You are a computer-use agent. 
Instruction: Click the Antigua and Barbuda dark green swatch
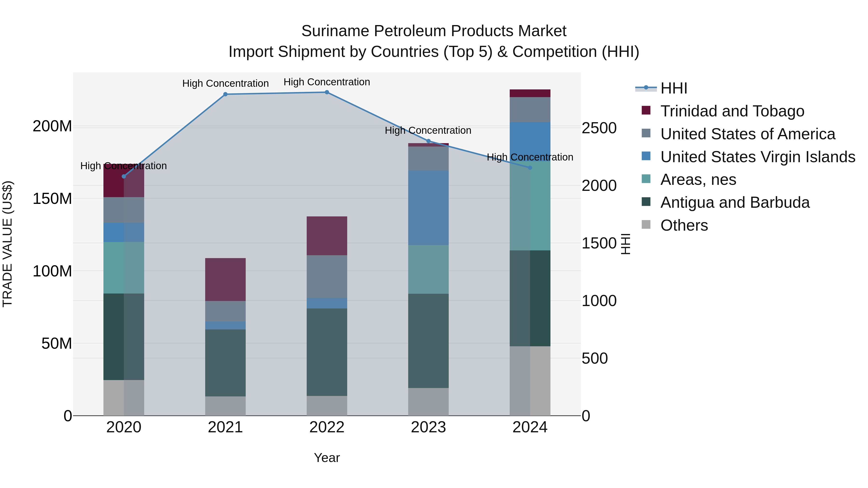[x=646, y=202]
